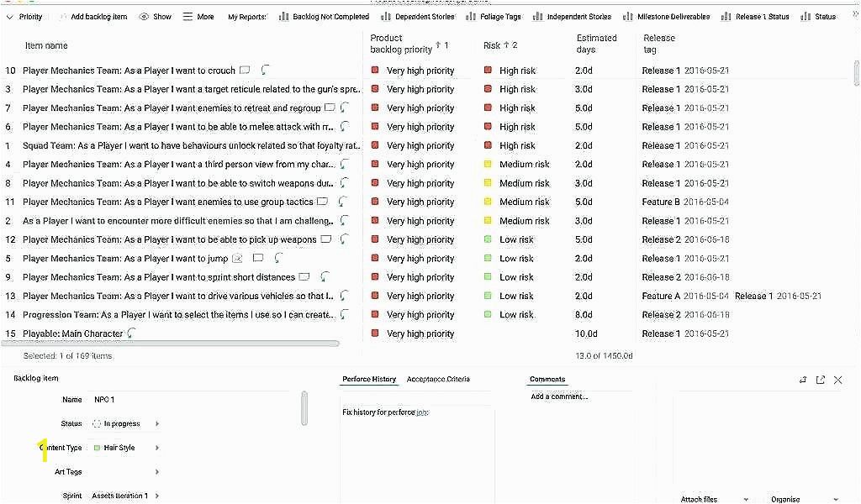861x504 pixels.
Task: Click the 8.0d estimated days cell
Action: coord(584,314)
